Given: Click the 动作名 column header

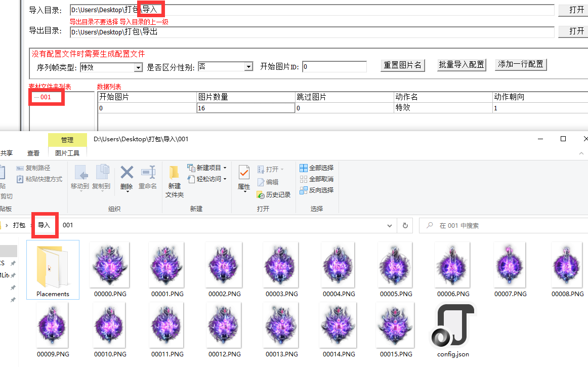Looking at the screenshot, I should pyautogui.click(x=443, y=97).
